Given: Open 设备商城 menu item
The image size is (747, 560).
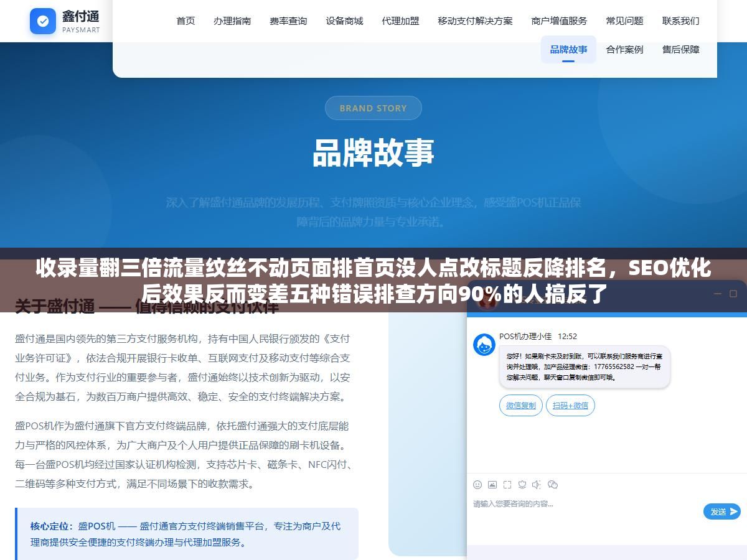Looking at the screenshot, I should pyautogui.click(x=344, y=21).
